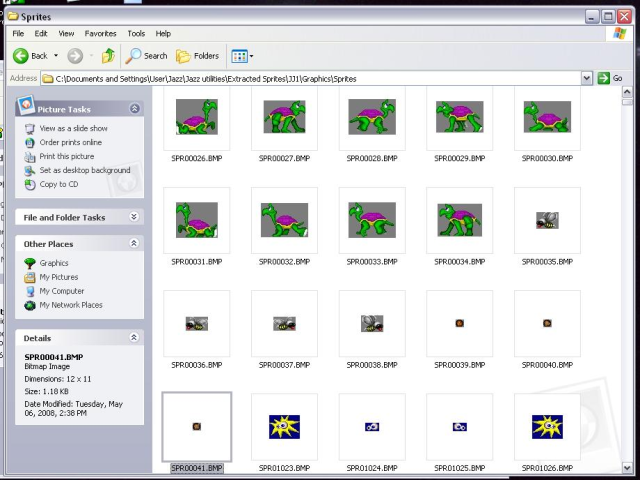Select yellow star sprite SPR01023.BMP

pos(284,427)
